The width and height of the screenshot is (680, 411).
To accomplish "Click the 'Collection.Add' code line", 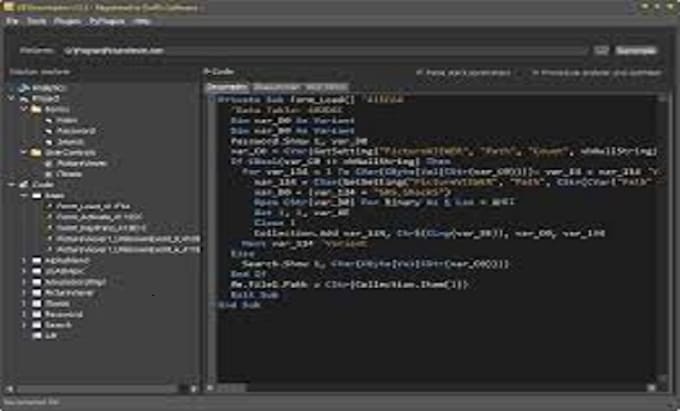I will tap(429, 234).
